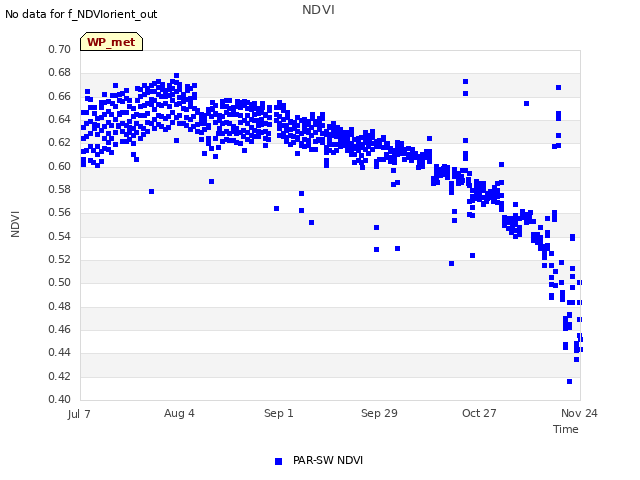
Task: Click the 0.66 y-axis tick label
Action: [60, 96]
